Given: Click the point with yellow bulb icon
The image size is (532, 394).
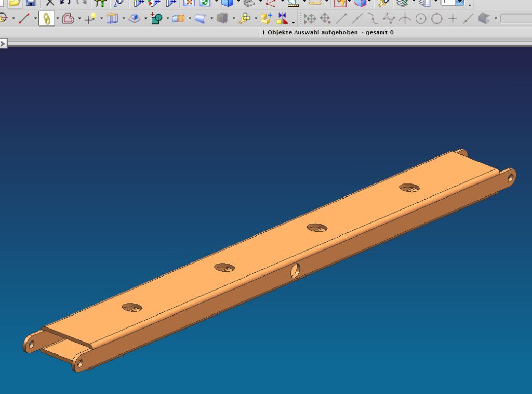Looking at the screenshot, I should click(90, 19).
